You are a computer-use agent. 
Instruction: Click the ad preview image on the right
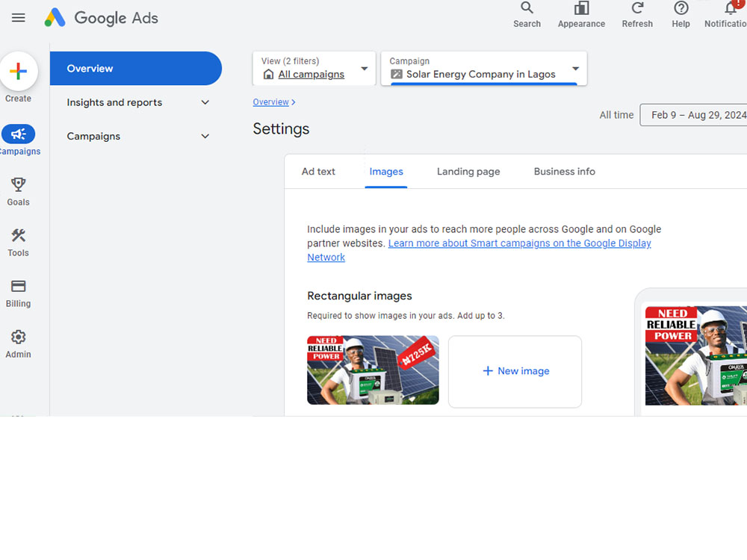click(x=696, y=355)
